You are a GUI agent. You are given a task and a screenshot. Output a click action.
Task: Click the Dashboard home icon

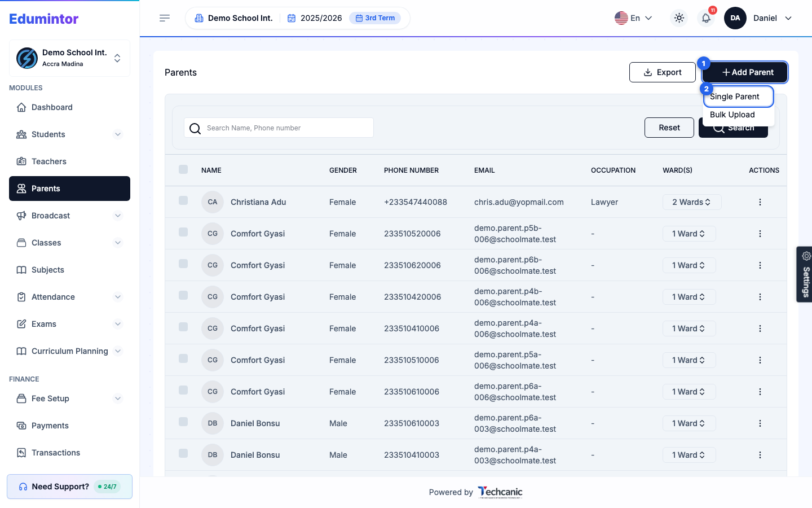[21, 107]
